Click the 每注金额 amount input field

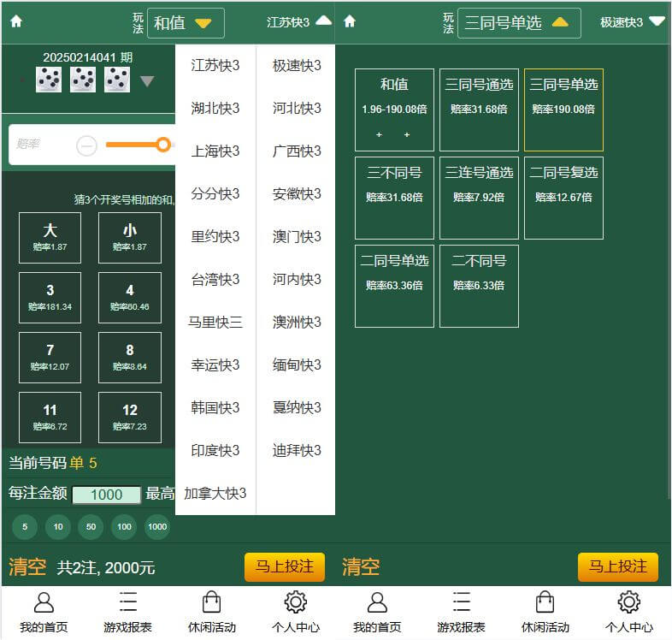pyautogui.click(x=107, y=495)
